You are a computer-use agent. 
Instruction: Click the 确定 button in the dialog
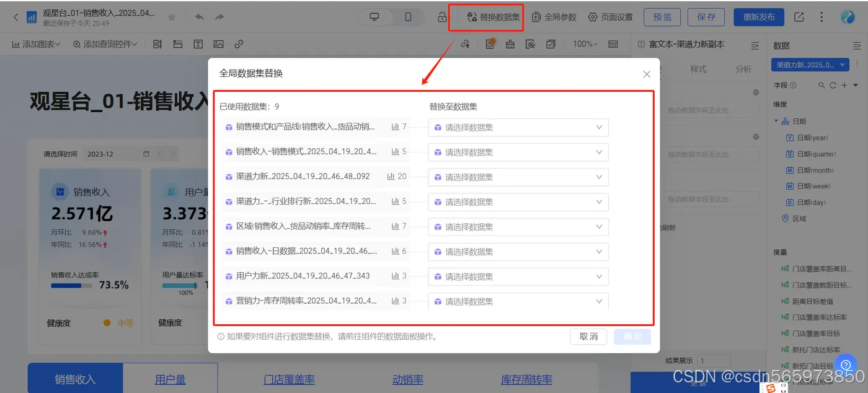click(x=632, y=337)
